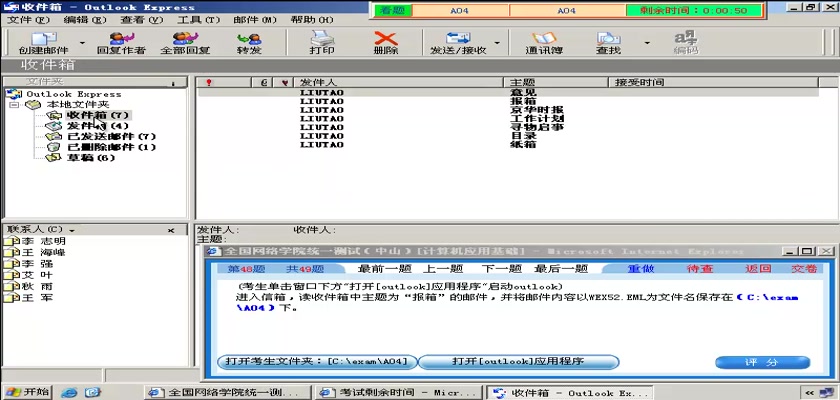The width and height of the screenshot is (840, 400).
Task: Click the 评分 button
Action: tap(762, 363)
